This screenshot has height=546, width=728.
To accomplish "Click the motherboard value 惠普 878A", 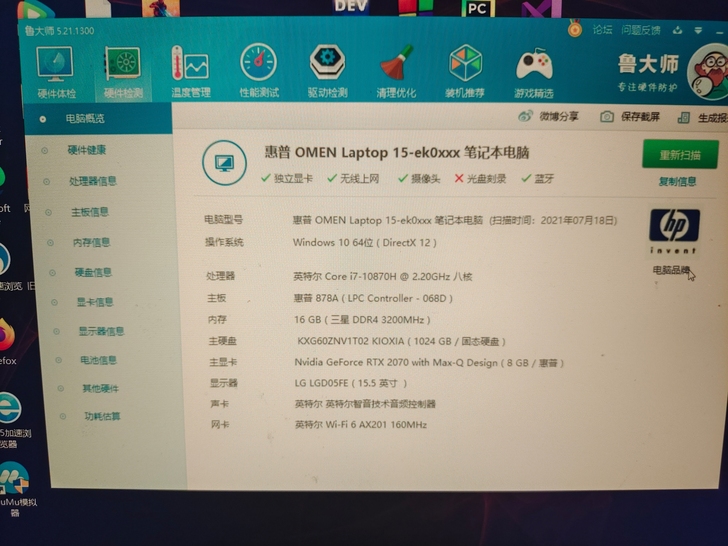I will pyautogui.click(x=373, y=298).
